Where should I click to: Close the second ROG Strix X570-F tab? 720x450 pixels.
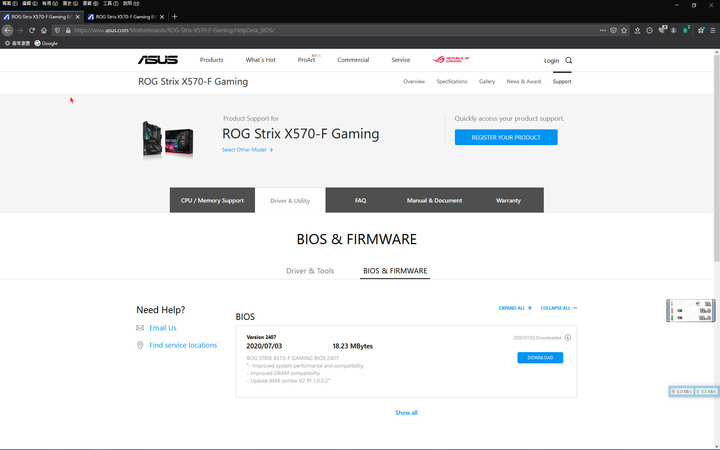(x=162, y=17)
